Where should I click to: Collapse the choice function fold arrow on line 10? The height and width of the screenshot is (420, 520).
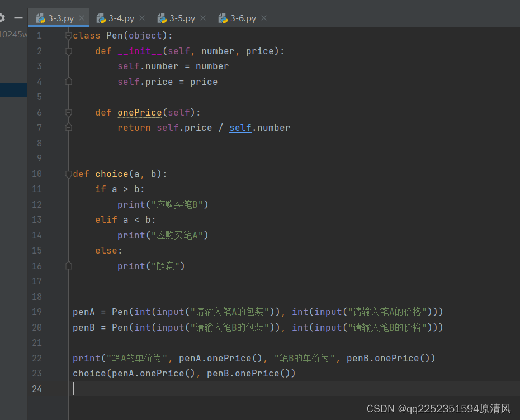coord(68,174)
